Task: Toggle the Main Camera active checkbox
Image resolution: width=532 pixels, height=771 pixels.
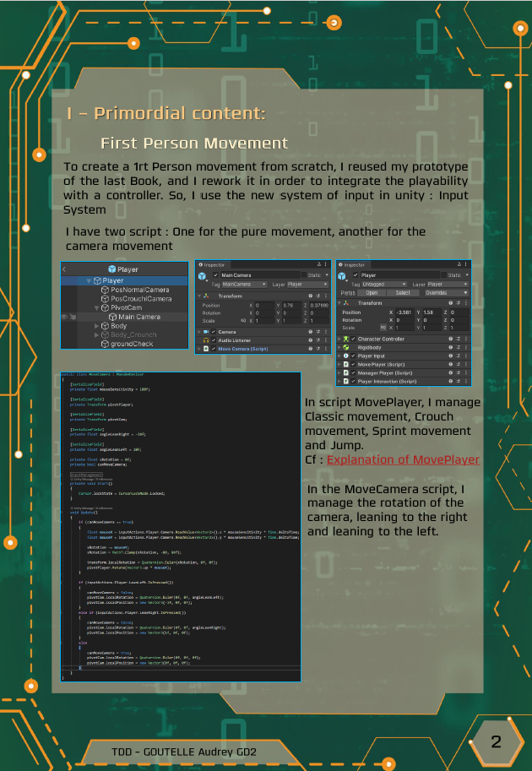Action: (x=215, y=275)
